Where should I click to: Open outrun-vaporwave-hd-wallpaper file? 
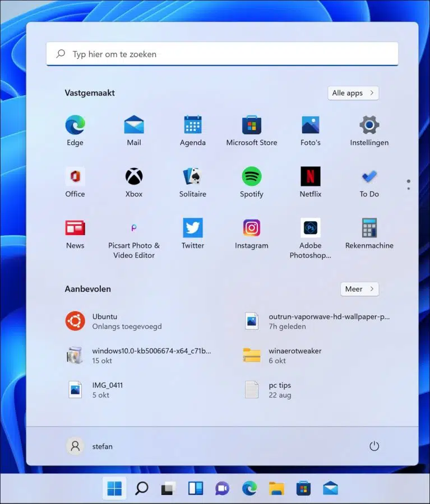tap(316, 321)
